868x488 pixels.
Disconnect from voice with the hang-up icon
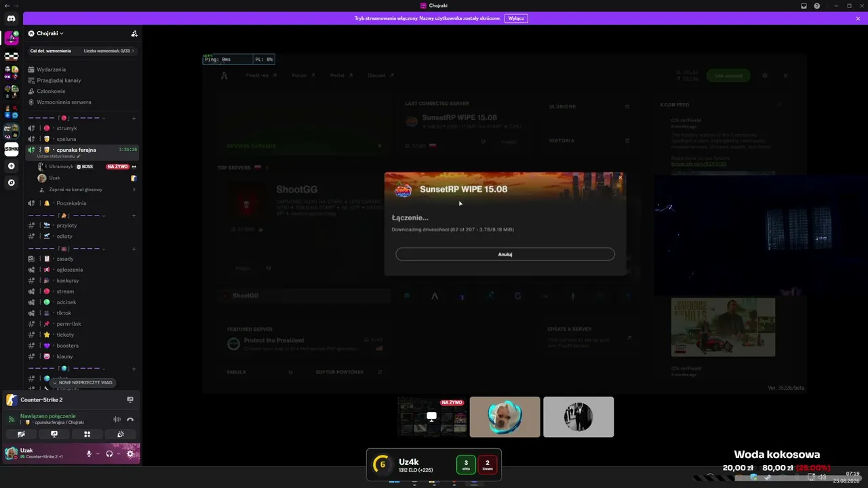(130, 420)
